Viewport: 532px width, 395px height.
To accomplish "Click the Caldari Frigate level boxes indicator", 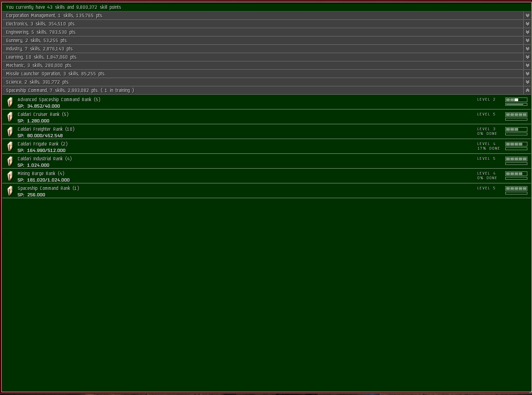I will click(516, 144).
